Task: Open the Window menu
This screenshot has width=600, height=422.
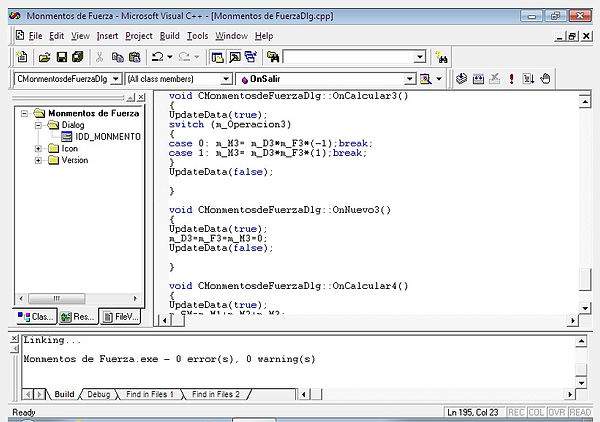Action: [x=232, y=36]
